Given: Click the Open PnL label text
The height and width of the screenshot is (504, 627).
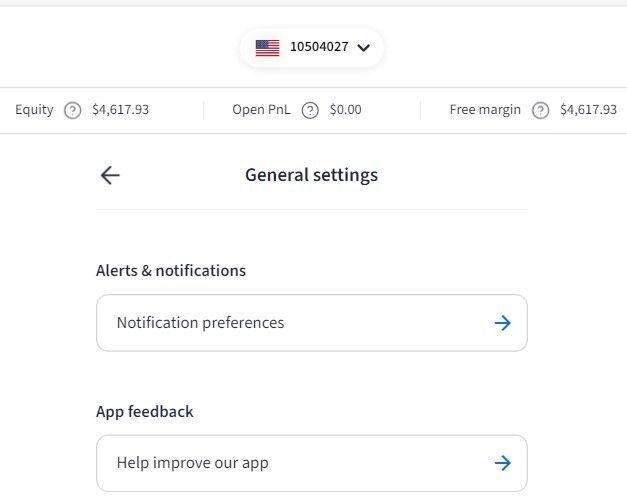Looking at the screenshot, I should pos(261,110).
